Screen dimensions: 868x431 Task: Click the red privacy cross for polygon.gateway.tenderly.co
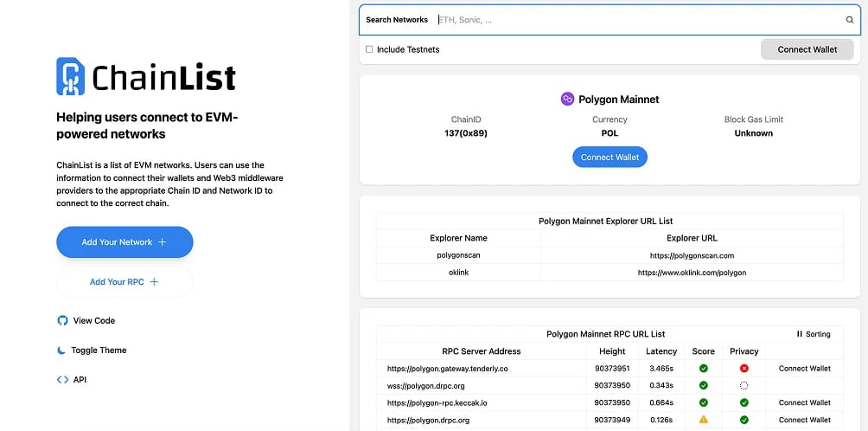744,369
